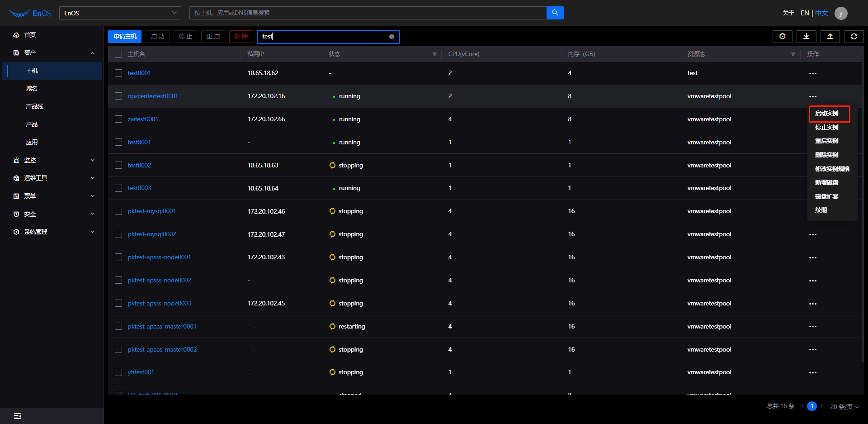
Task: Open the column settings hexagon icon
Action: tap(782, 37)
